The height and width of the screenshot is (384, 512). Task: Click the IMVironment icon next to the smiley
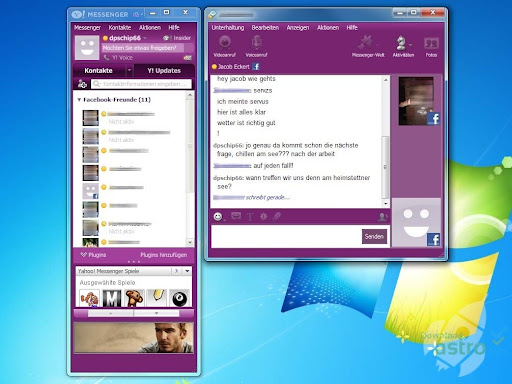tap(236, 216)
